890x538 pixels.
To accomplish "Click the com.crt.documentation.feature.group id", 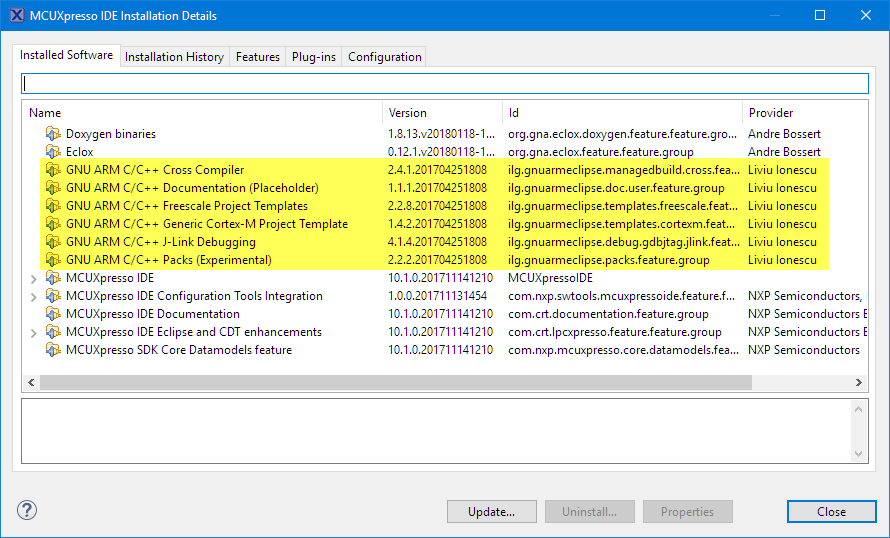I will [x=608, y=314].
